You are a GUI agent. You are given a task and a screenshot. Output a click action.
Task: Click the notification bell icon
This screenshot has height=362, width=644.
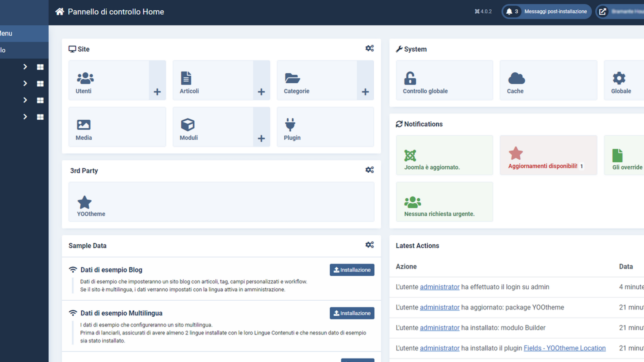pos(509,12)
